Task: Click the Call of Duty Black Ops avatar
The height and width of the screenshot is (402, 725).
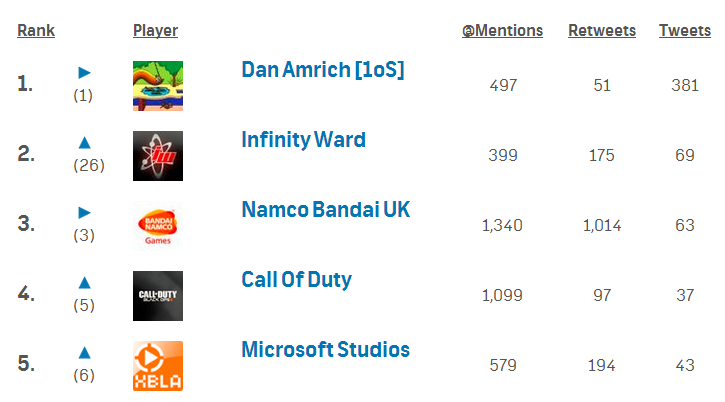Action: click(158, 296)
